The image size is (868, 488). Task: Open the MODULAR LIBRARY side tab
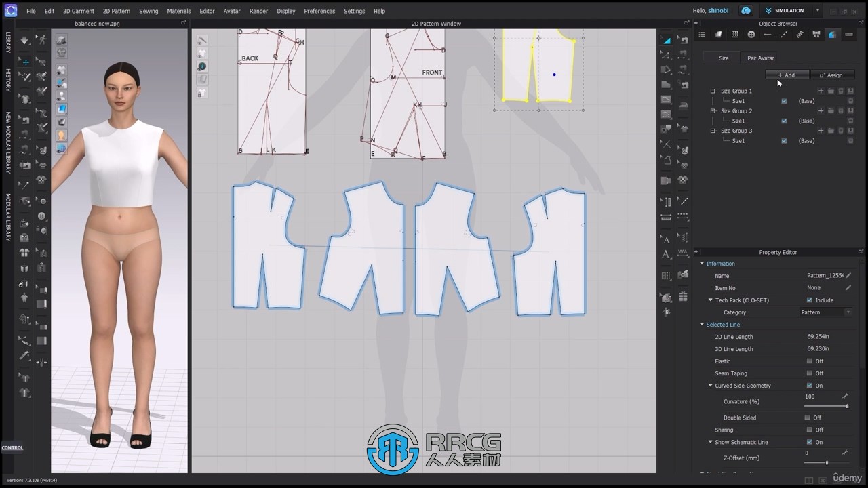8,217
